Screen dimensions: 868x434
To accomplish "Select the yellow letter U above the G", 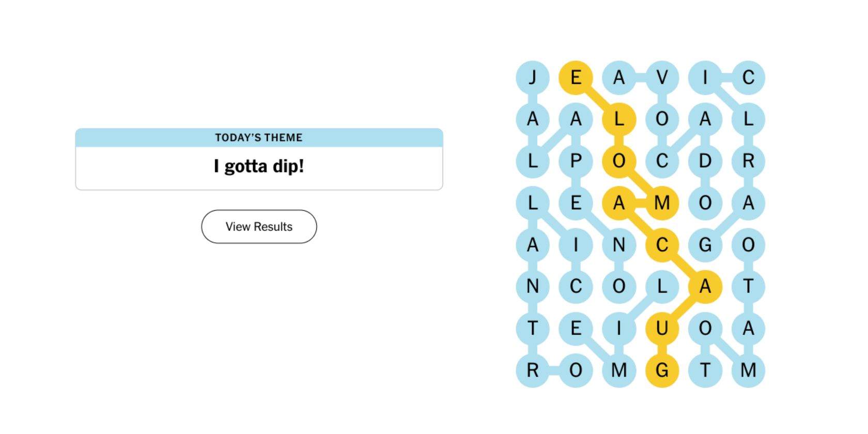I will click(x=663, y=328).
